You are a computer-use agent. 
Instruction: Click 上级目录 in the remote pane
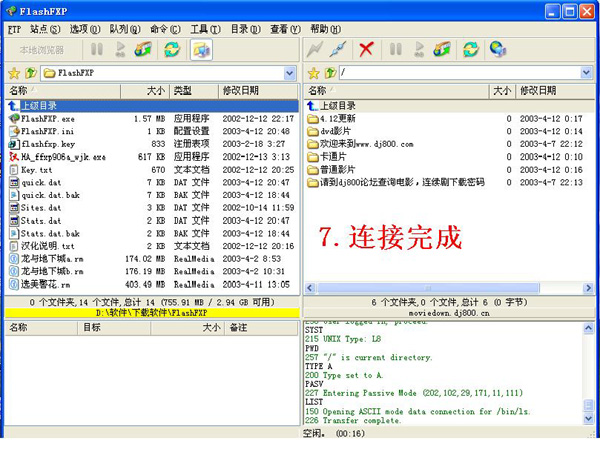[x=338, y=105]
